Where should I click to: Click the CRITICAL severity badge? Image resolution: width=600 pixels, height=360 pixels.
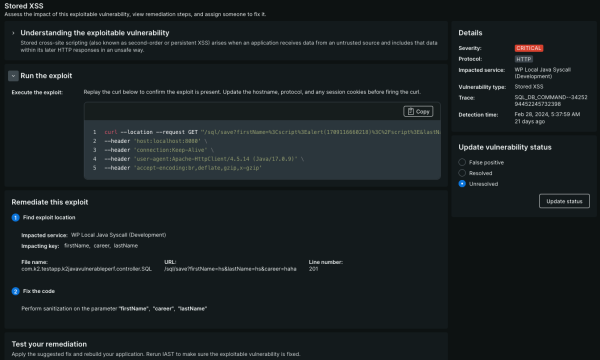[x=528, y=48]
